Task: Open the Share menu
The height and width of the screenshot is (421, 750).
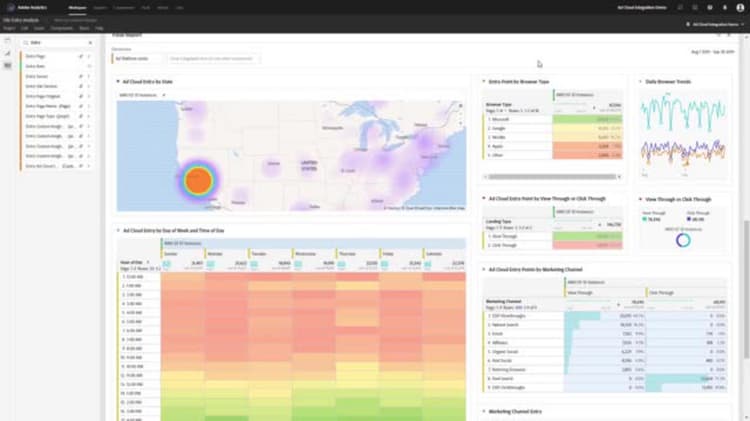Action: click(84, 28)
